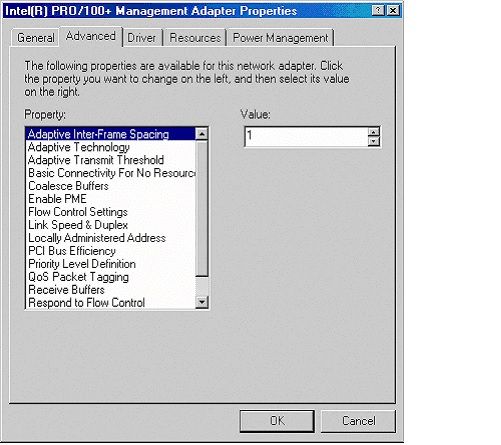Screen dimensions: 501x445
Task: Click Property list scrollbar up arrow
Action: tap(202, 134)
